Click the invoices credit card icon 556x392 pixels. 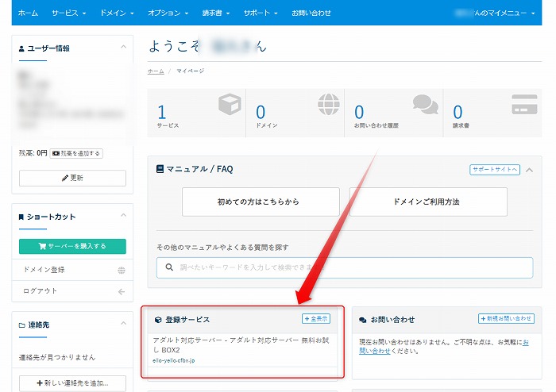(523, 105)
